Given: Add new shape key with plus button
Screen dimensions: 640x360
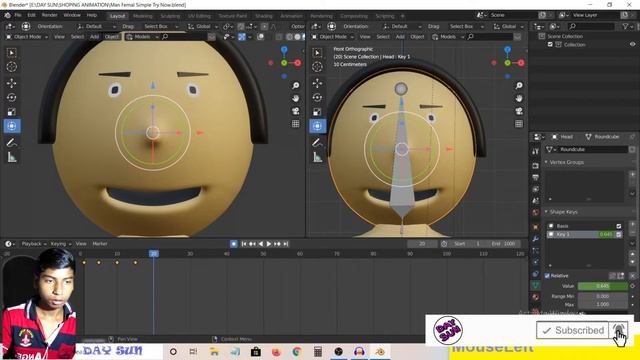Looking at the screenshot, I should pos(632,224).
